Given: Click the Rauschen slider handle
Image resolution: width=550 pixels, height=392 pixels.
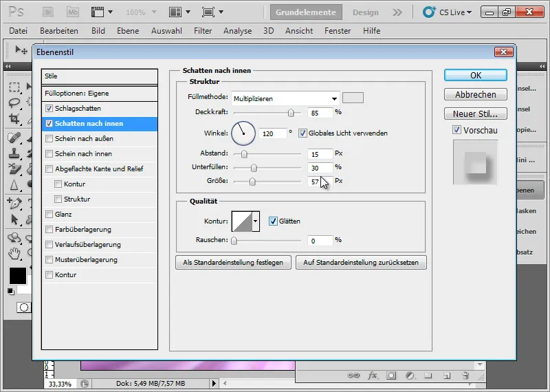Looking at the screenshot, I should [x=234, y=241].
